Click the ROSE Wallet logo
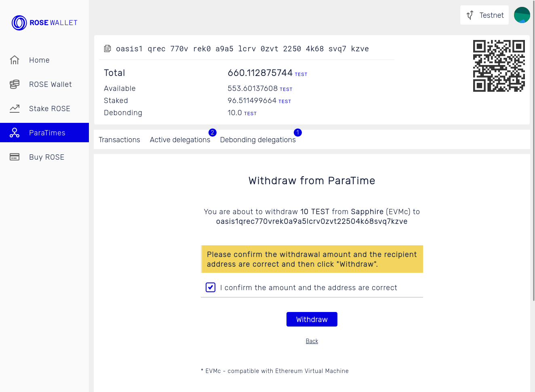This screenshot has width=535, height=392. [44, 23]
